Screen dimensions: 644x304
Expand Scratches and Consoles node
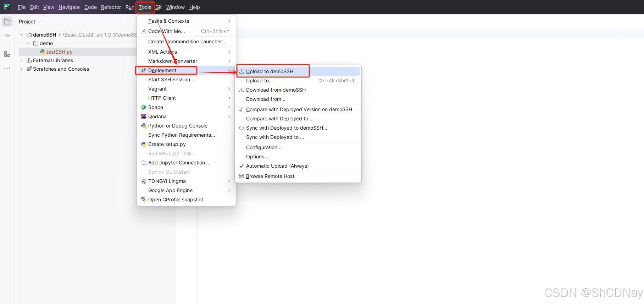(22, 69)
